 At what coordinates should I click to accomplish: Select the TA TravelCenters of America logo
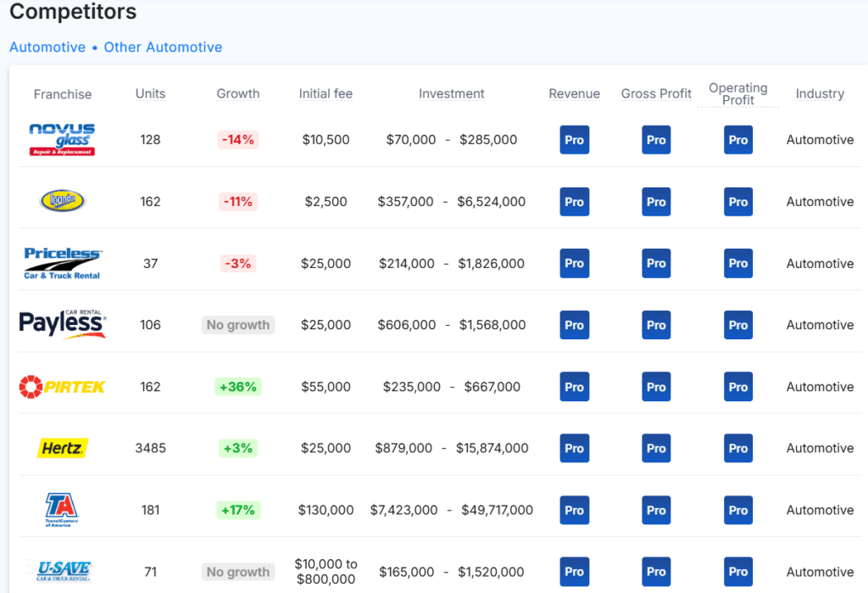[x=61, y=509]
